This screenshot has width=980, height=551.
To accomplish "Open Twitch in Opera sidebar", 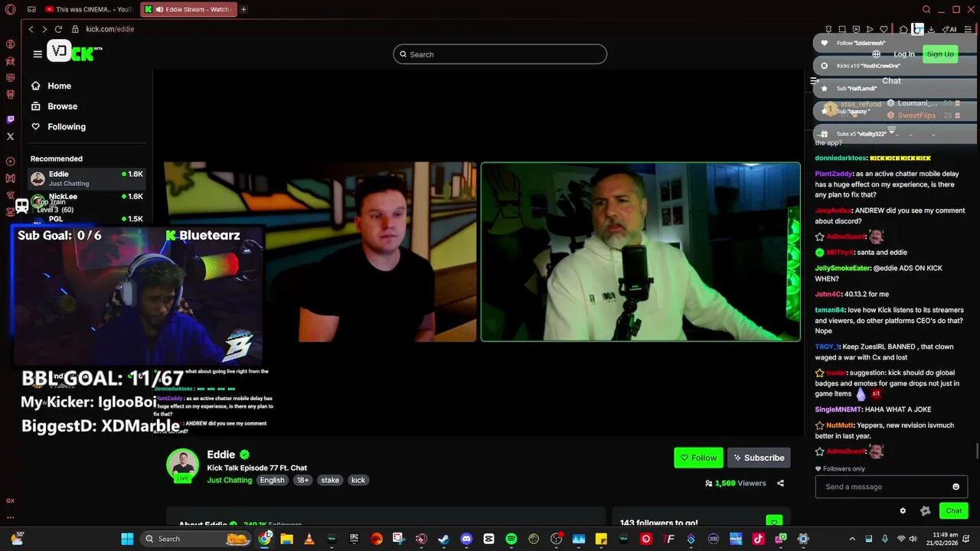I will pos(10,119).
